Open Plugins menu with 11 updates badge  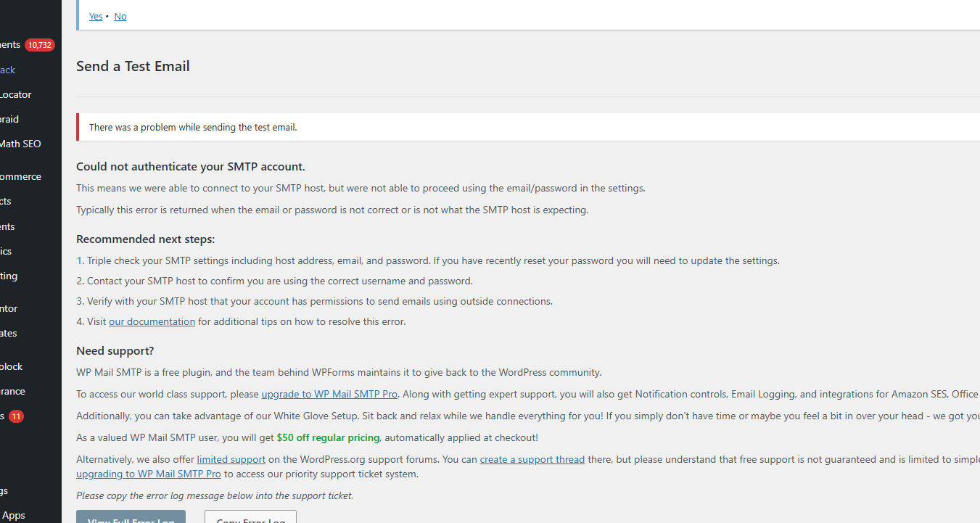pos(3,416)
